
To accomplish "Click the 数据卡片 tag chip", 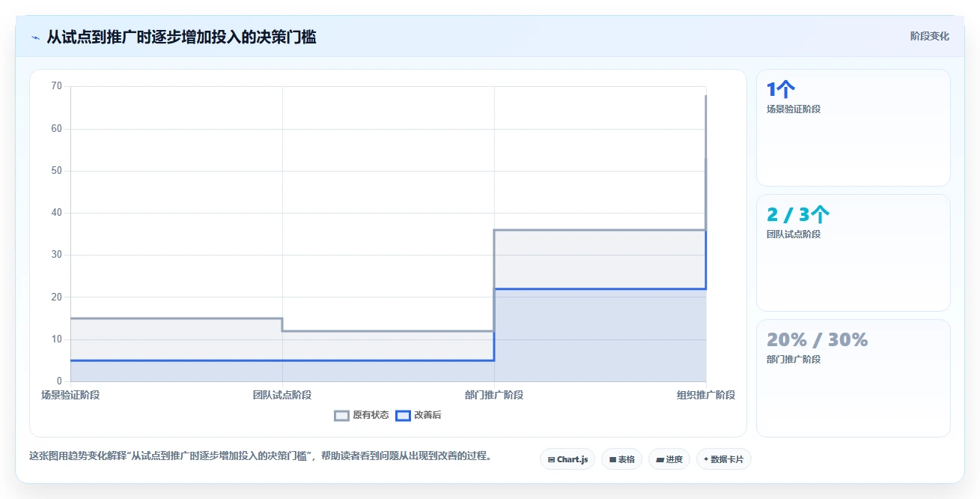I will [723, 459].
